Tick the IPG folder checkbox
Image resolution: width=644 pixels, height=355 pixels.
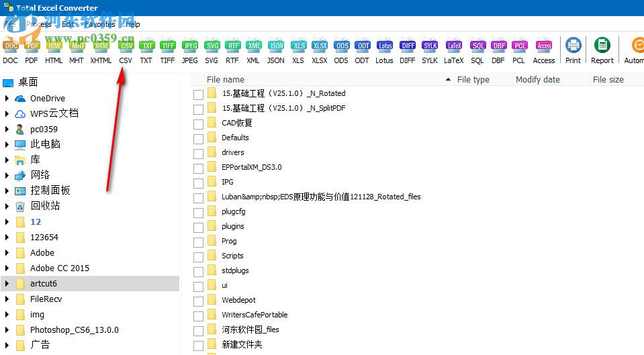198,183
